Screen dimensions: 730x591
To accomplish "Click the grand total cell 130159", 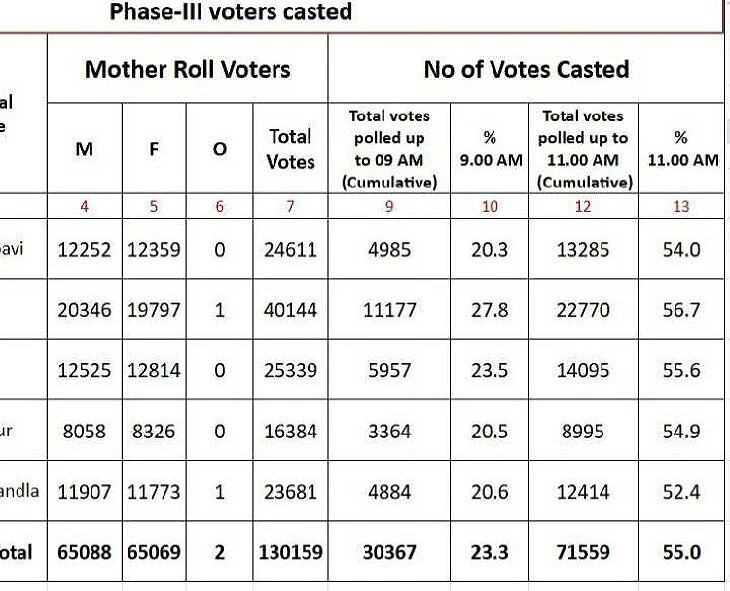I will coord(290,552).
